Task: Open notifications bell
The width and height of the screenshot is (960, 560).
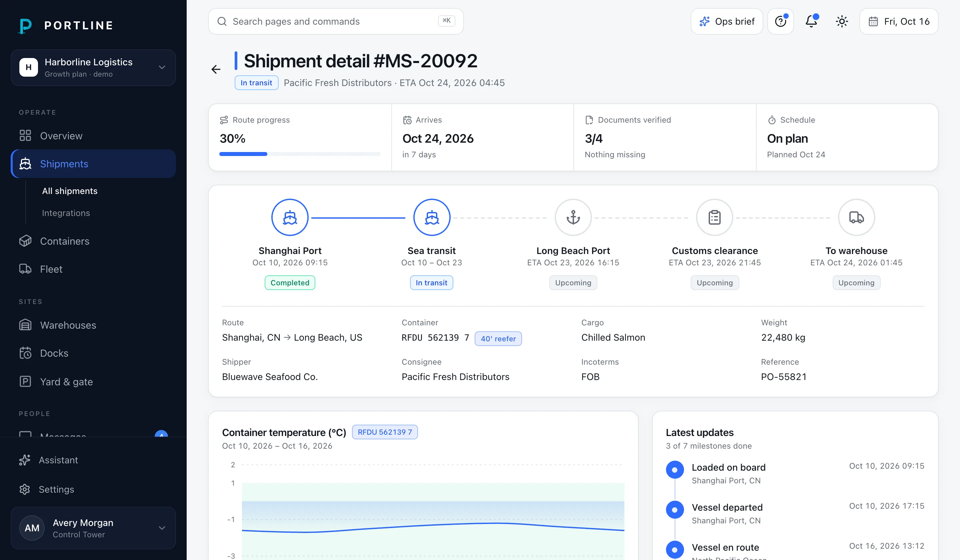Action: [811, 21]
